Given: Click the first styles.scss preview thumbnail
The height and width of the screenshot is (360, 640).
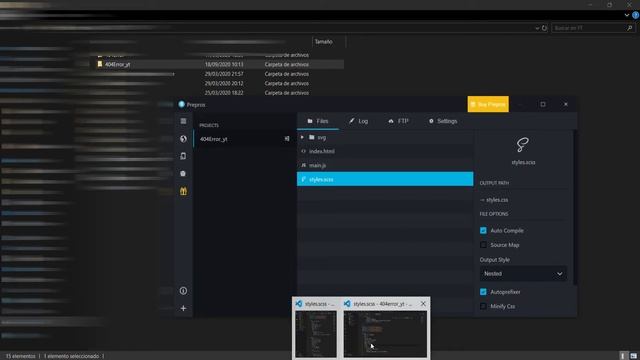Looking at the screenshot, I should click(316, 334).
